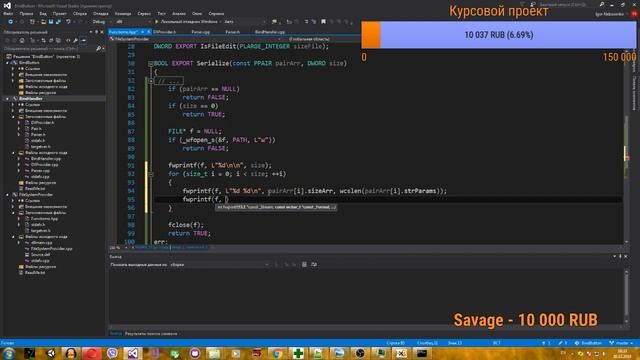Switch to the DllProvider.h editor tab
The image size is (640, 360).
(x=164, y=32)
